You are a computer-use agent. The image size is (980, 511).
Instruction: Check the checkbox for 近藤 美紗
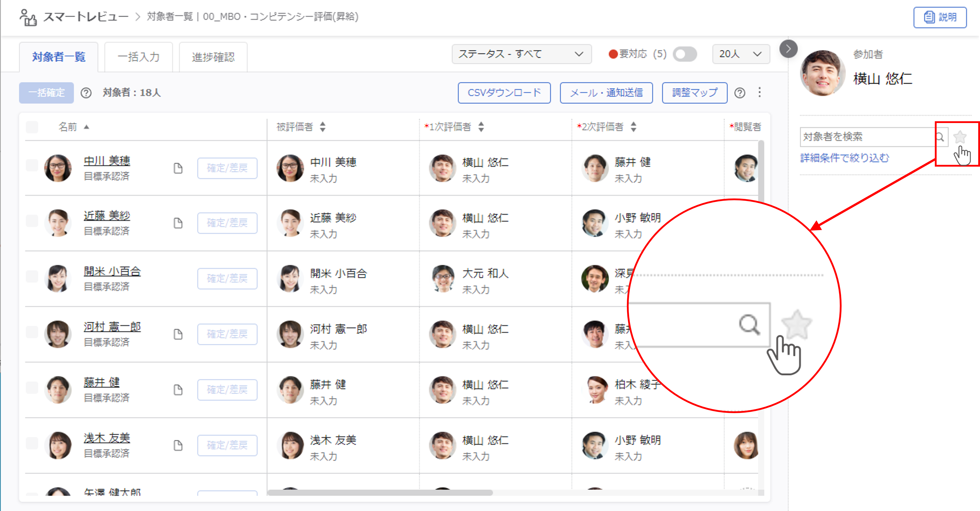(x=32, y=220)
